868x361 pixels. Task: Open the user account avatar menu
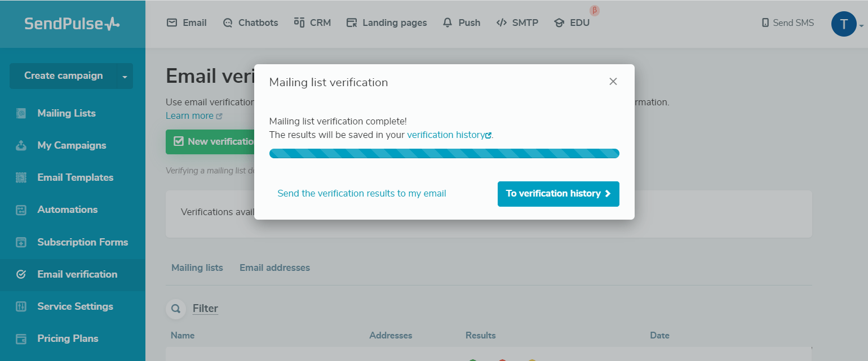(x=844, y=24)
